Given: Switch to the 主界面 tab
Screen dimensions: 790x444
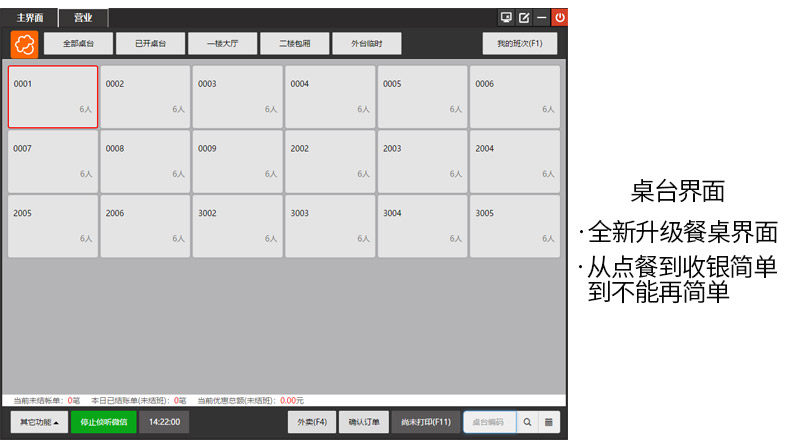Looking at the screenshot, I should click(x=30, y=18).
